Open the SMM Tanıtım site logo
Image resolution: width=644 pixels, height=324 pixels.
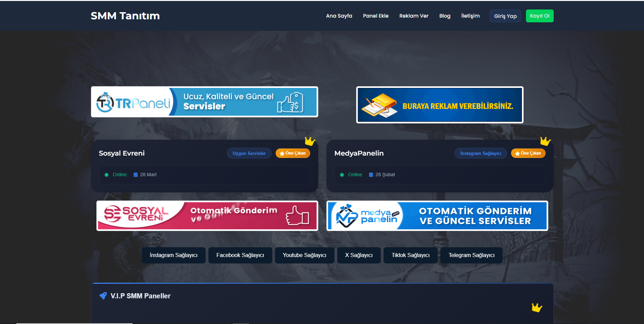(x=125, y=16)
